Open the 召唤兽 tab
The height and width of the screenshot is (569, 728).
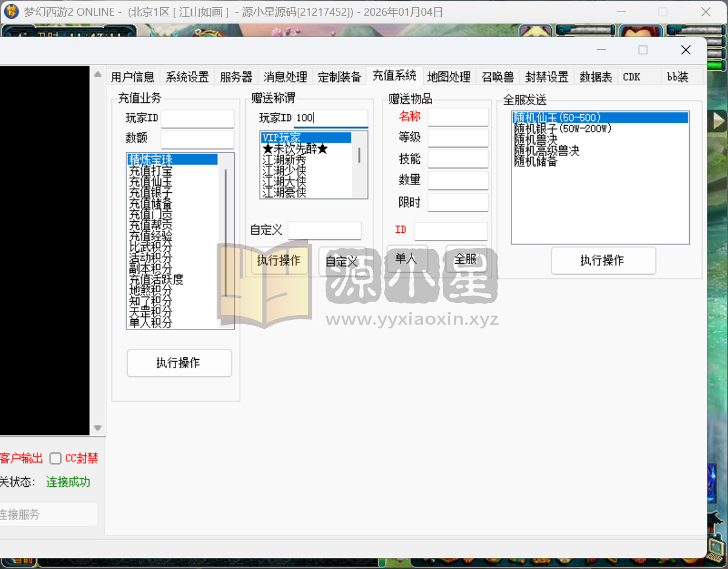[498, 77]
